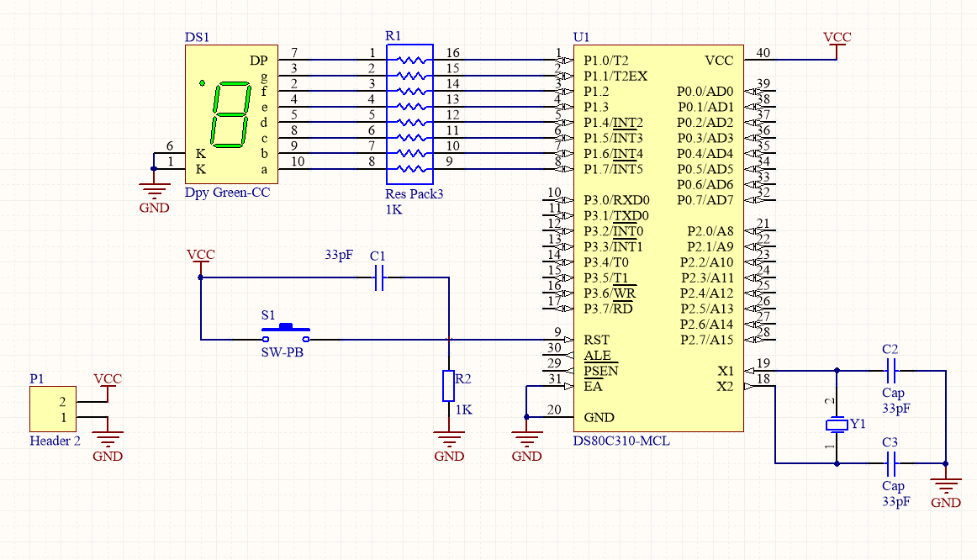Click the C3 designator label
Viewport: 977px width, 560px height.
[890, 442]
